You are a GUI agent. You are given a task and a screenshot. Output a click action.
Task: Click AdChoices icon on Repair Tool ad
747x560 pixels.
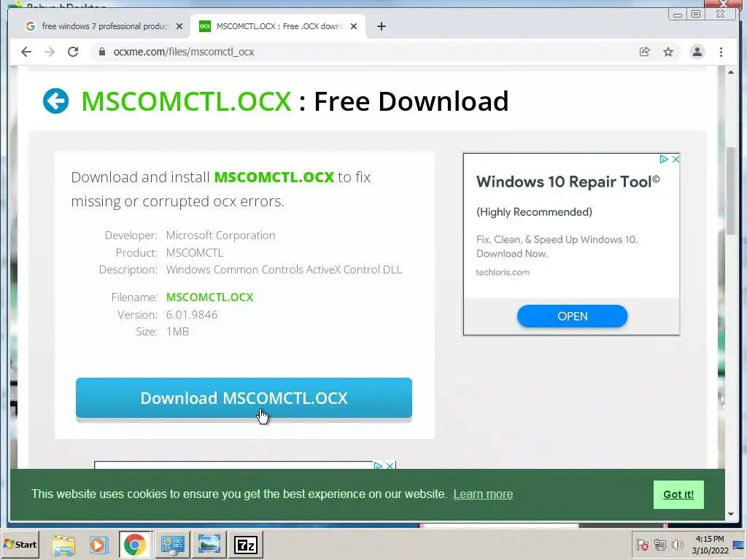pyautogui.click(x=663, y=160)
